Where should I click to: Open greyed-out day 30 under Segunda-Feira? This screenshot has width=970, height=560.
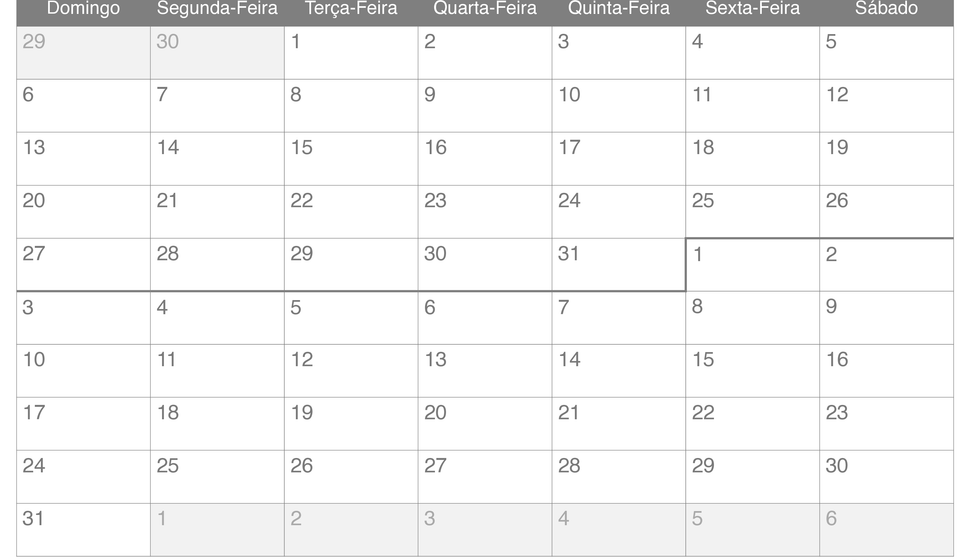(217, 53)
